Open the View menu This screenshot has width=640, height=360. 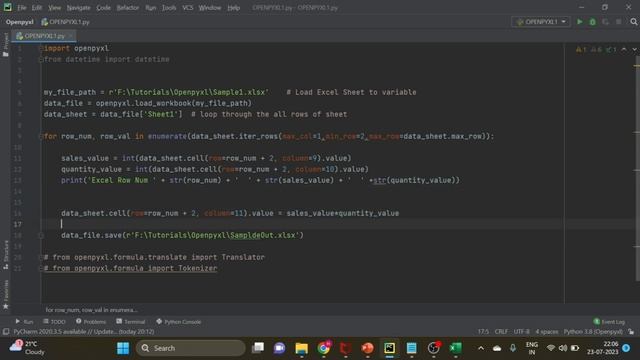pyautogui.click(x=54, y=8)
